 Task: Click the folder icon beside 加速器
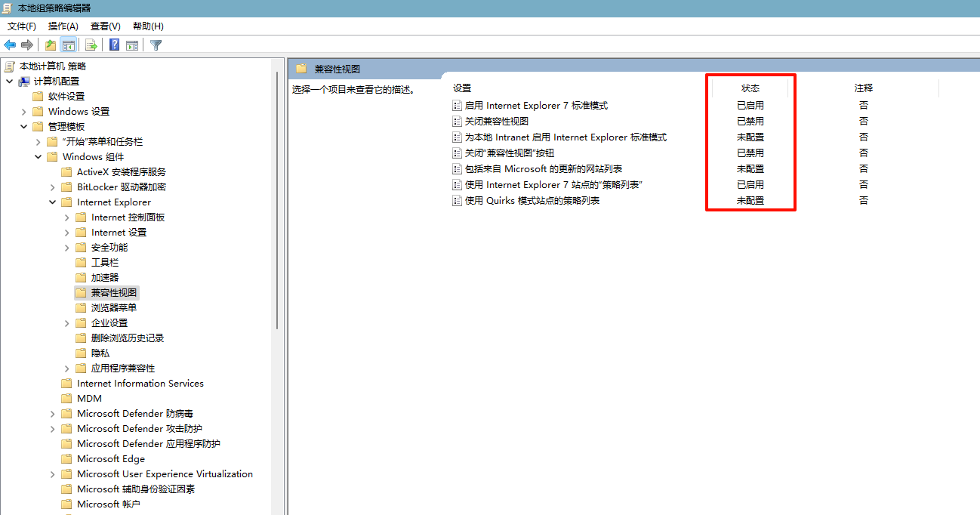tap(81, 277)
